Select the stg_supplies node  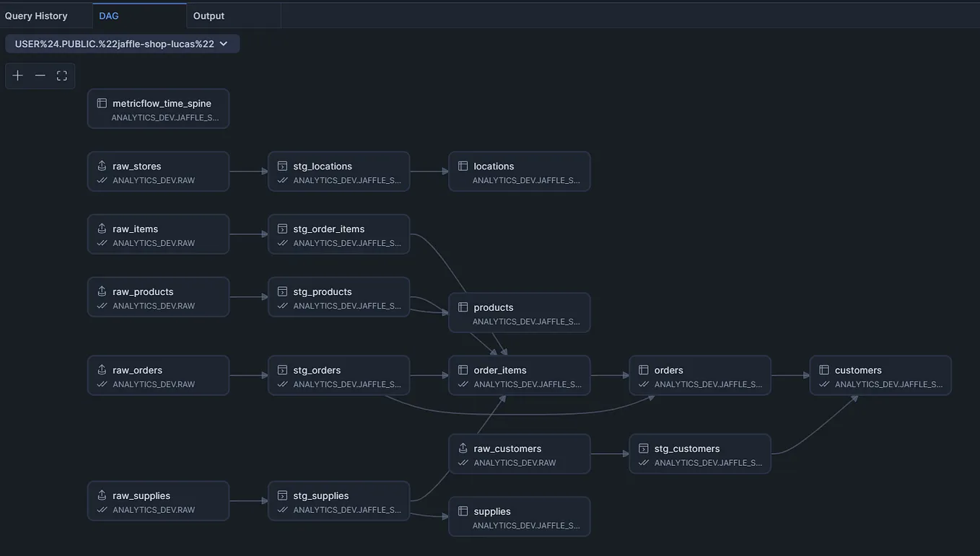pyautogui.click(x=338, y=500)
